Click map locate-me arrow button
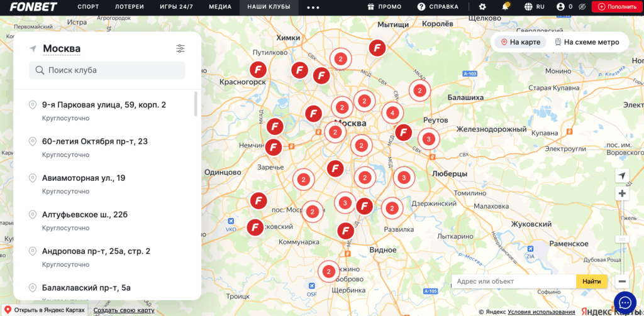The height and width of the screenshot is (316, 644). coord(622,176)
